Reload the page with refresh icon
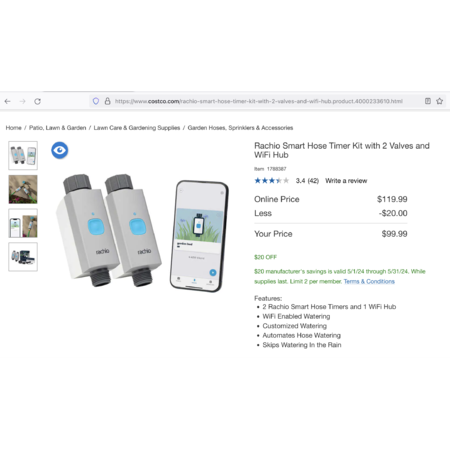Image resolution: width=450 pixels, height=450 pixels. 37,101
